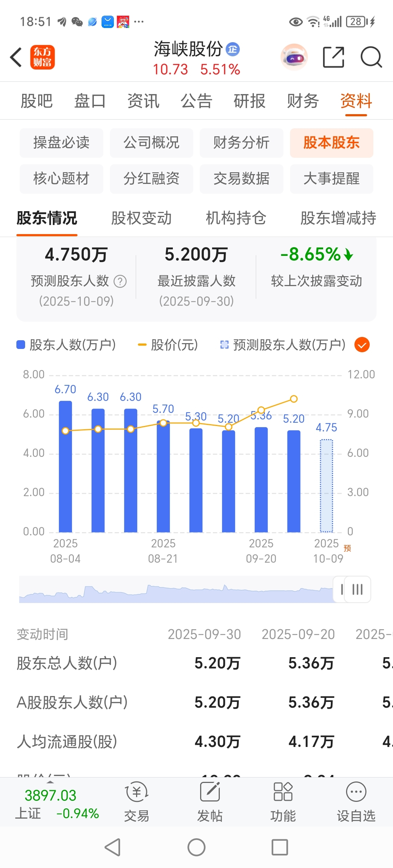Tap 5.20万 in 股东总人数 row
This screenshot has height=868, width=393.
[217, 663]
